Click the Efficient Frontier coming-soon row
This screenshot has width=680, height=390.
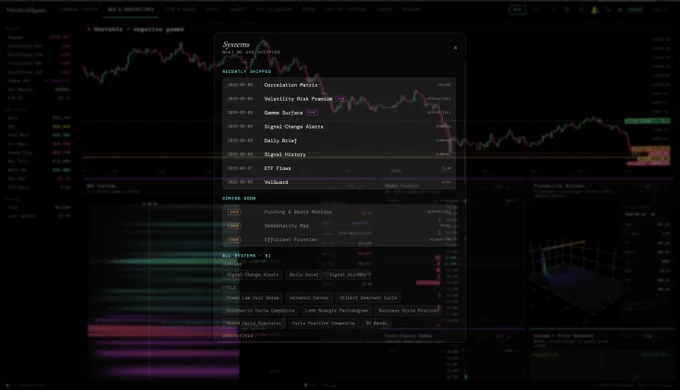[339, 240]
